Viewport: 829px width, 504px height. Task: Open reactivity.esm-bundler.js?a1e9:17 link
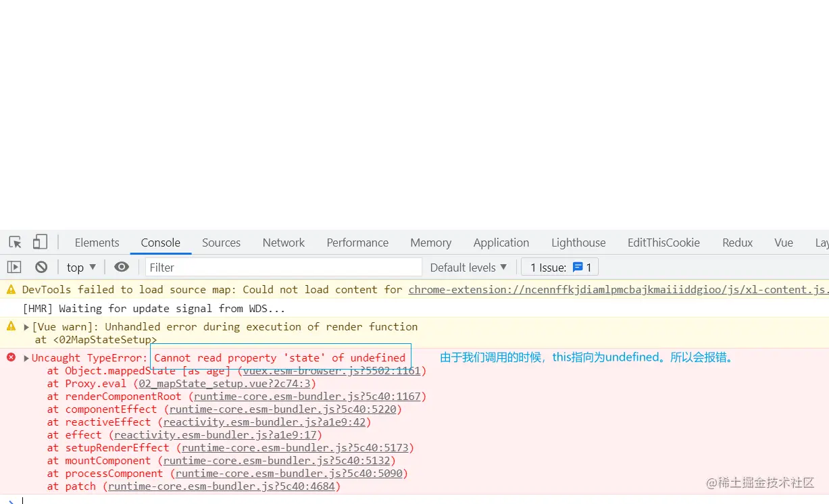tap(216, 434)
